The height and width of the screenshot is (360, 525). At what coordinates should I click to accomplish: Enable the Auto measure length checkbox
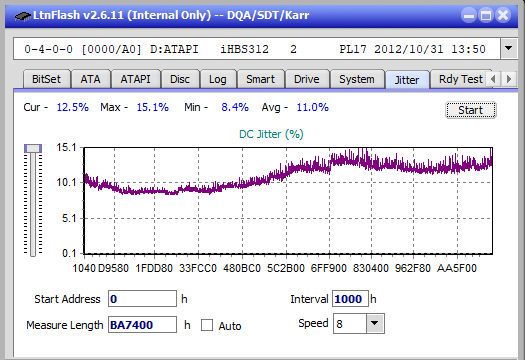coord(207,325)
